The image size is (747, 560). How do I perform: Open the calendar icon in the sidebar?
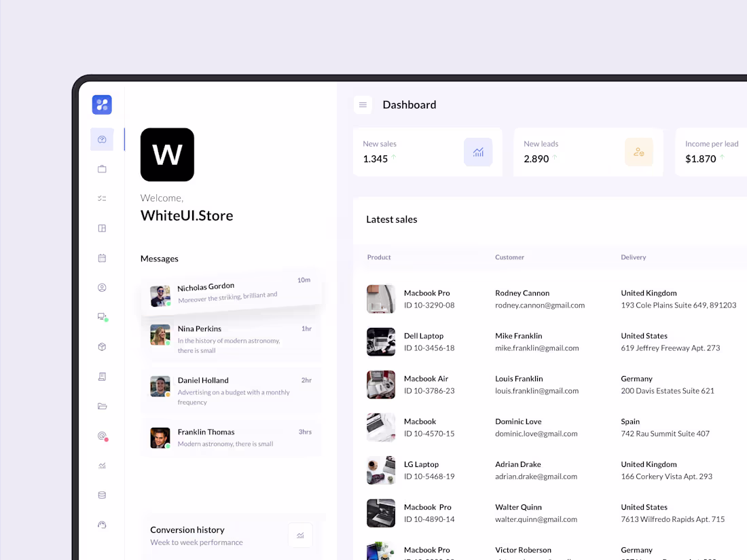[x=102, y=258]
